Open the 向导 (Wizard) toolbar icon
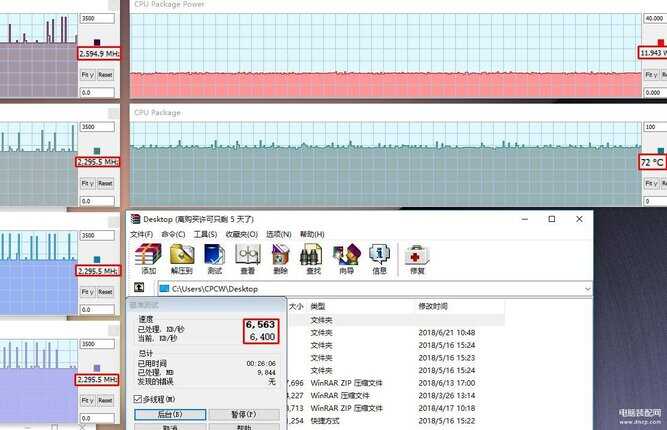 pyautogui.click(x=346, y=259)
